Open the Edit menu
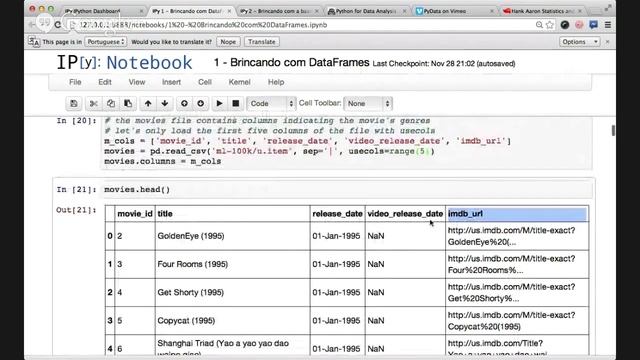This screenshot has width=640, height=360. coord(105,82)
